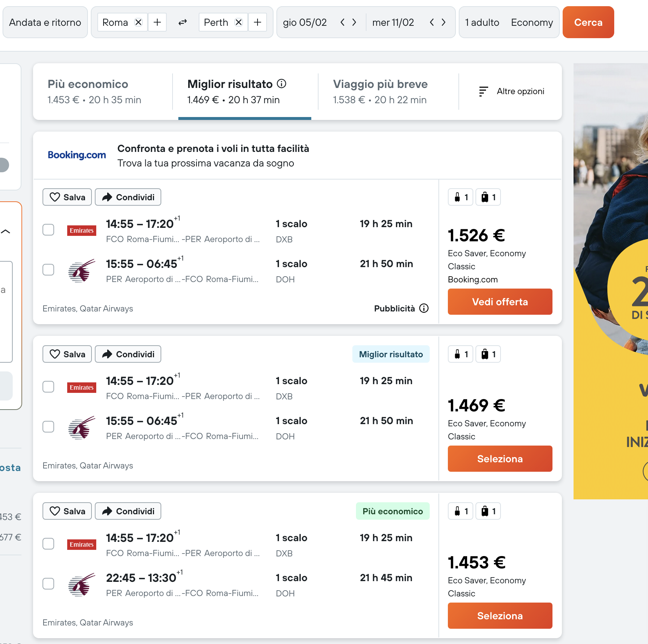This screenshot has width=648, height=644.
Task: Add another destination airport plus icon
Action: [258, 22]
